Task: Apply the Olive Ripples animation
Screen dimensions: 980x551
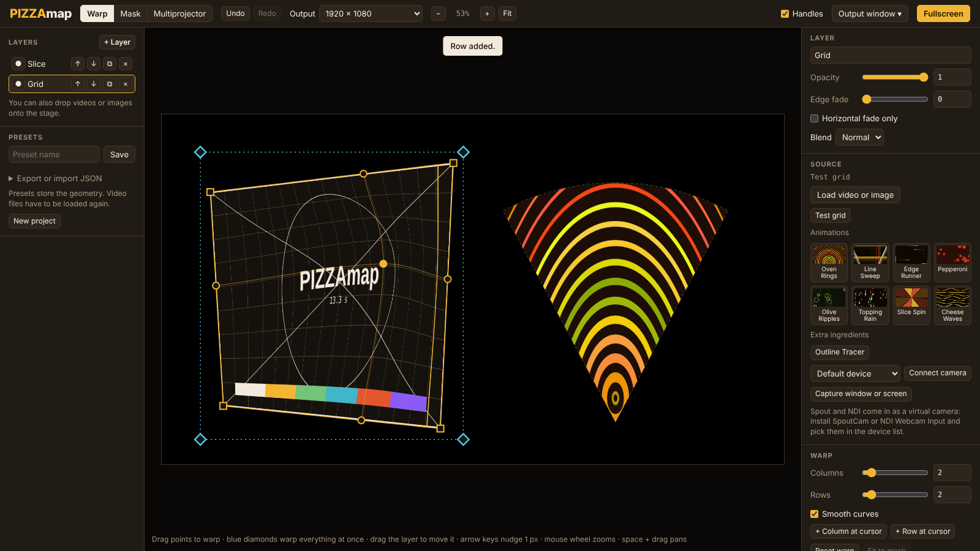Action: tap(829, 305)
